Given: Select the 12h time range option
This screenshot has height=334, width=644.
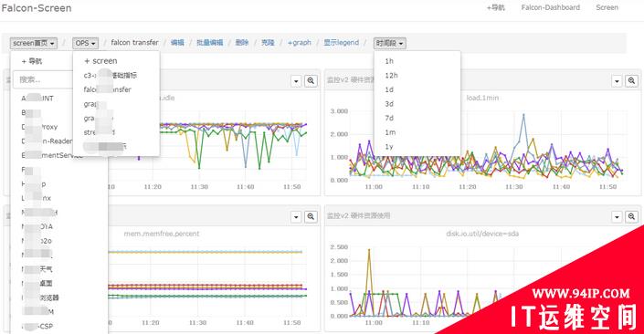Looking at the screenshot, I should coord(391,76).
